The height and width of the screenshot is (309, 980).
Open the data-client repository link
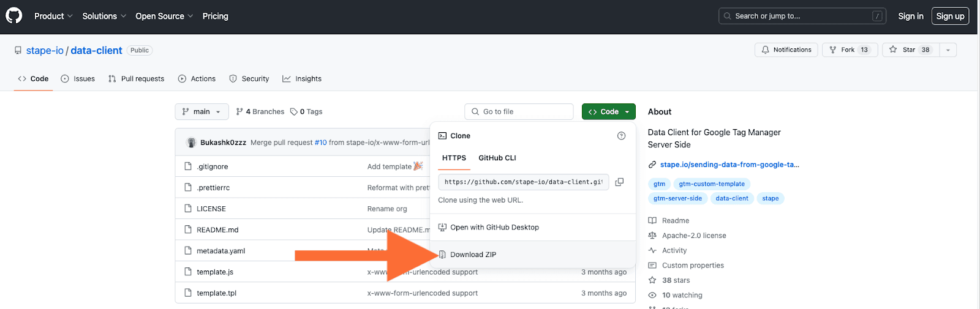[96, 50]
